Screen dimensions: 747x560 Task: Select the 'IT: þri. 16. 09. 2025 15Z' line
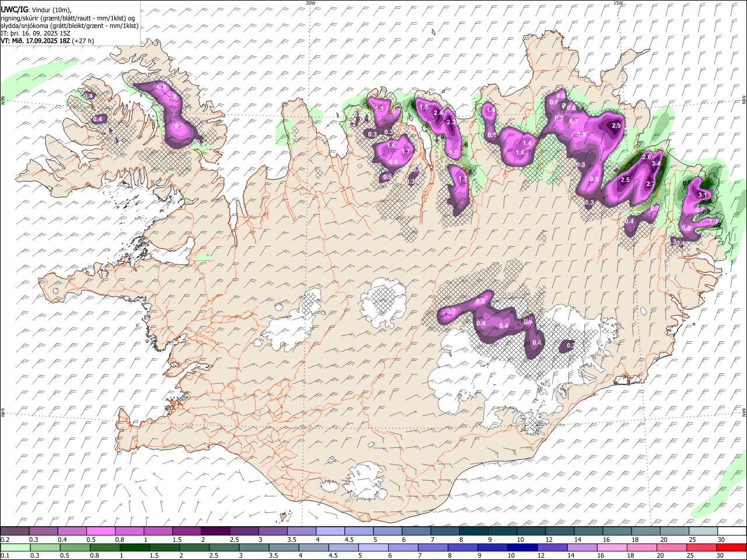pos(35,33)
